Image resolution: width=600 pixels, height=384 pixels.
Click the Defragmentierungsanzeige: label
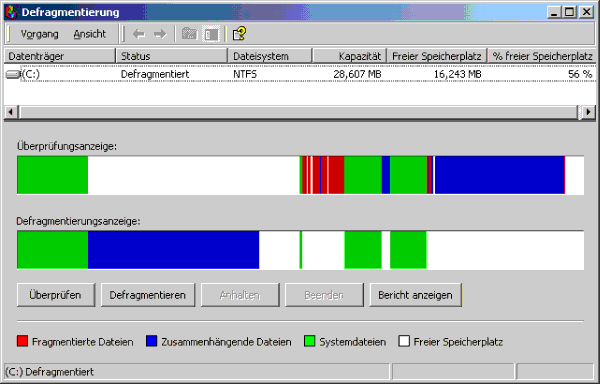click(x=78, y=221)
